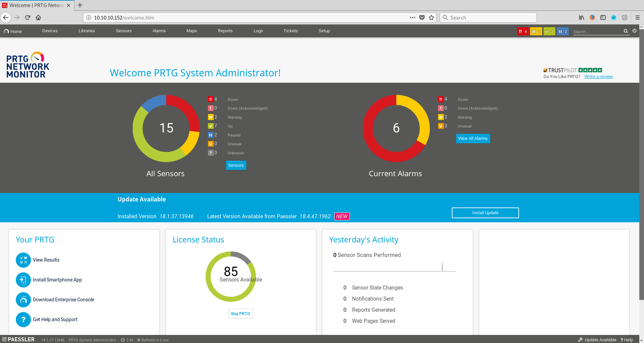Click the Warning icon in All Sensors legend
644x343 pixels.
(211, 117)
